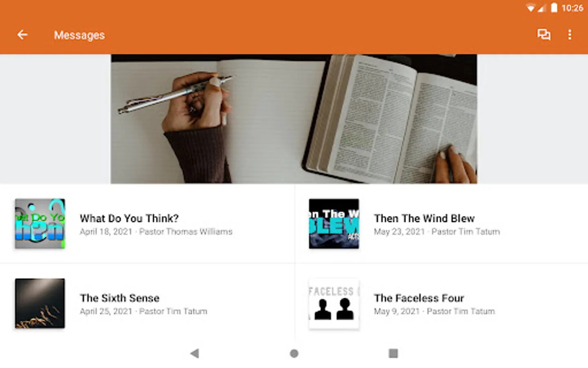Select The Sixth Sense message title
This screenshot has width=588, height=368.
(120, 298)
